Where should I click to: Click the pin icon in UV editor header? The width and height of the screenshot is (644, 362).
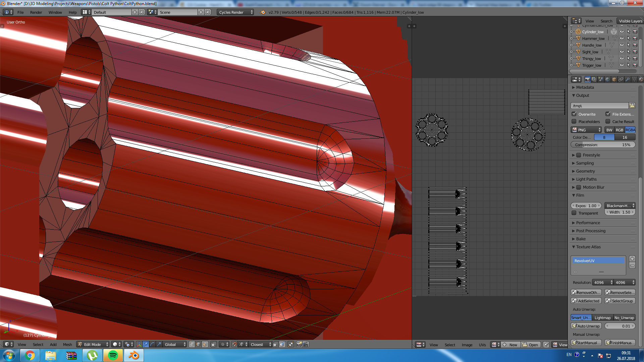click(546, 344)
